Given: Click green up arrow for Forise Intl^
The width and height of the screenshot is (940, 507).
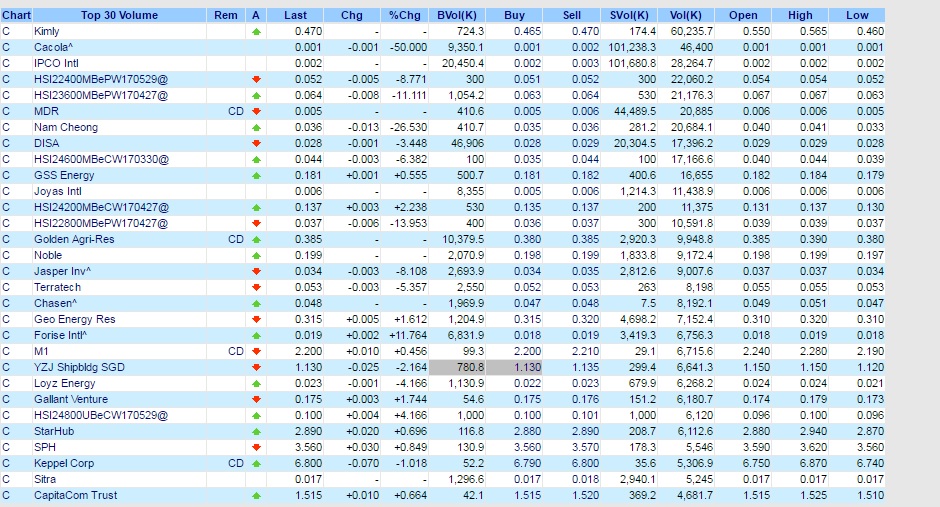Looking at the screenshot, I should [x=256, y=336].
